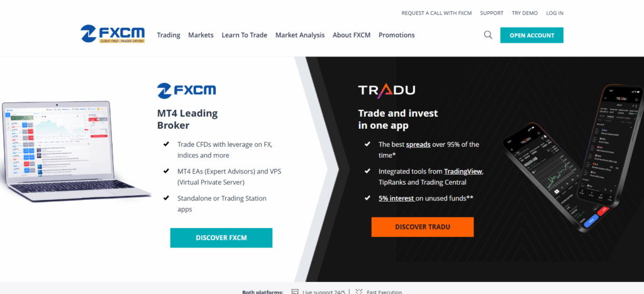Follow the spreads hyperlink
This screenshot has width=644, height=294.
click(x=418, y=144)
